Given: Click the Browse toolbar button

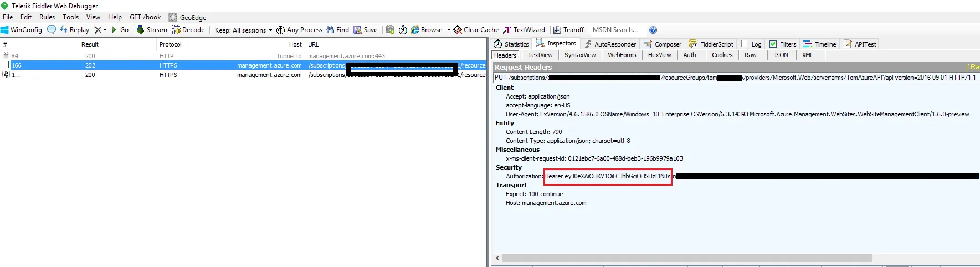Looking at the screenshot, I should pos(427,30).
